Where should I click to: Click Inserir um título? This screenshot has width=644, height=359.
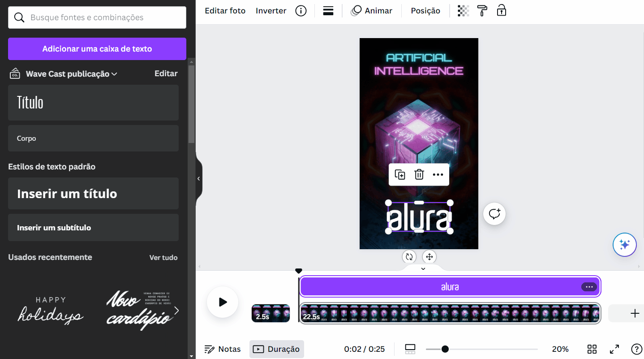93,194
